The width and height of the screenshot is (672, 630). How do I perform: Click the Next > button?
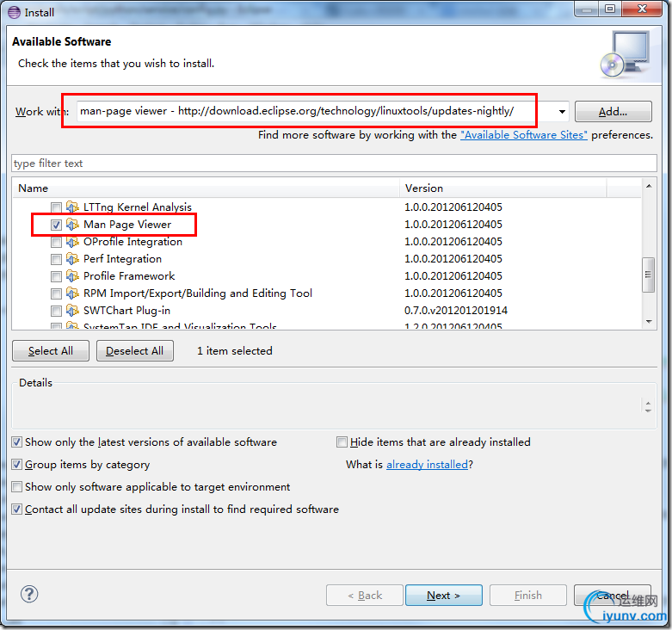pyautogui.click(x=444, y=596)
